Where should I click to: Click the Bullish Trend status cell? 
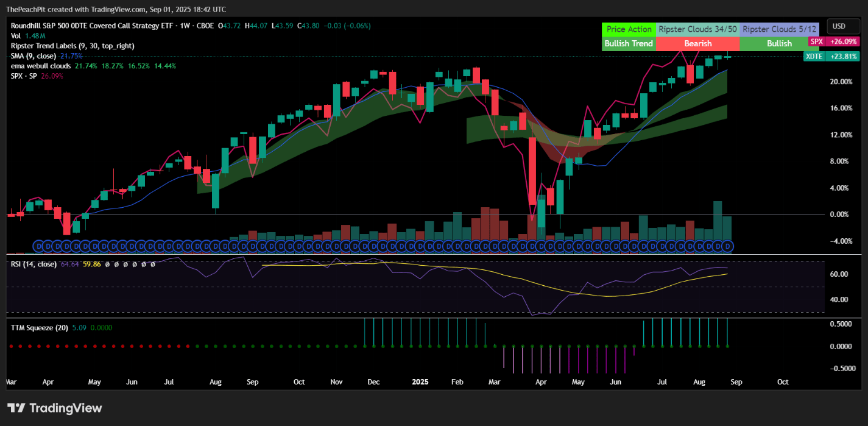pos(629,43)
